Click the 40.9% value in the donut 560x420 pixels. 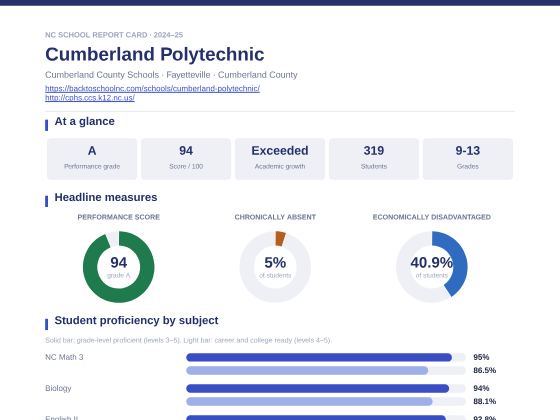click(x=431, y=262)
